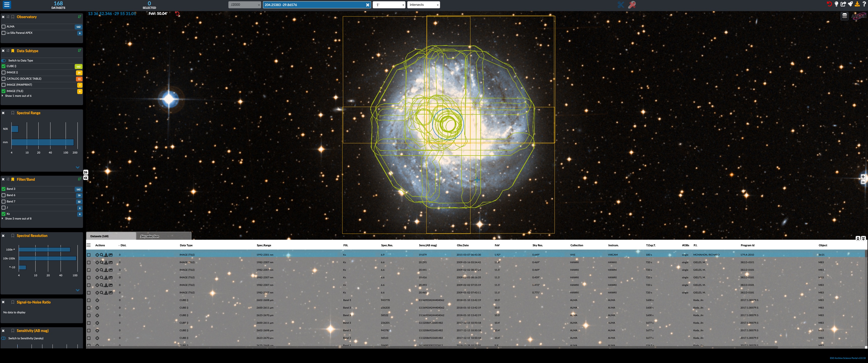Switch to the Sky selection tab
Screen dimensions: 868x363
click(x=150, y=236)
